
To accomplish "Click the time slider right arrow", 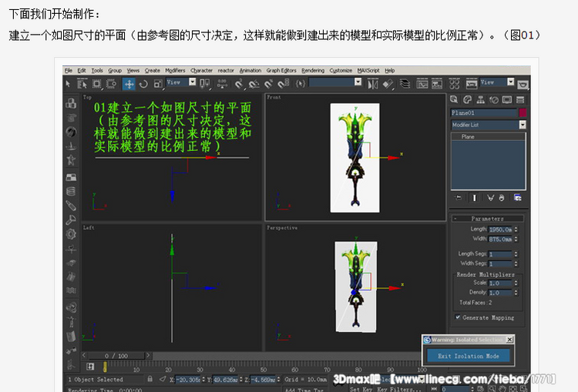I will pyautogui.click(x=148, y=356).
